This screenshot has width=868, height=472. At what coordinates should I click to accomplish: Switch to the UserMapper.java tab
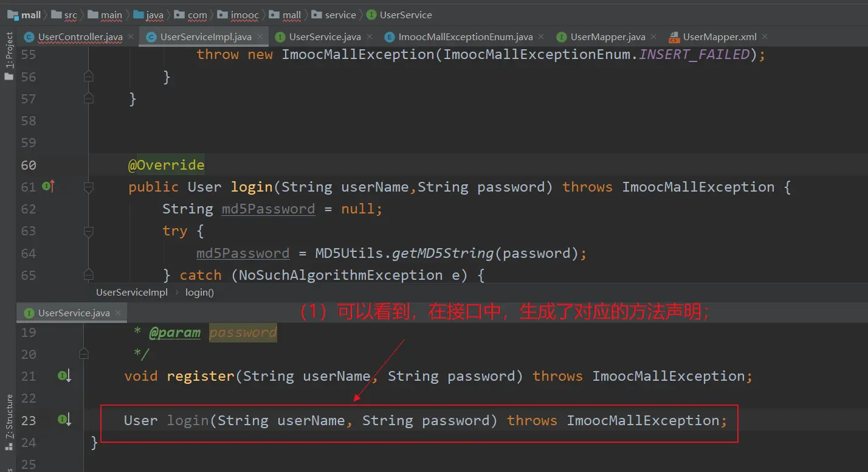(x=607, y=37)
